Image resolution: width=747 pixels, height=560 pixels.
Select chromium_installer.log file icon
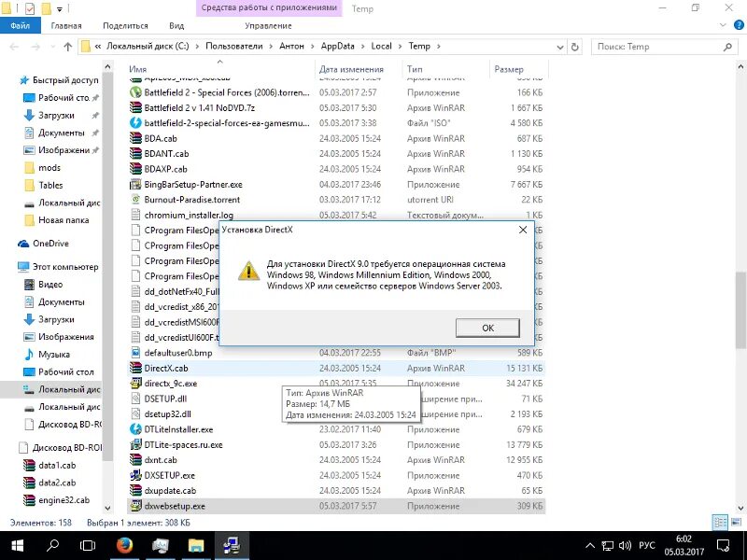[135, 215]
